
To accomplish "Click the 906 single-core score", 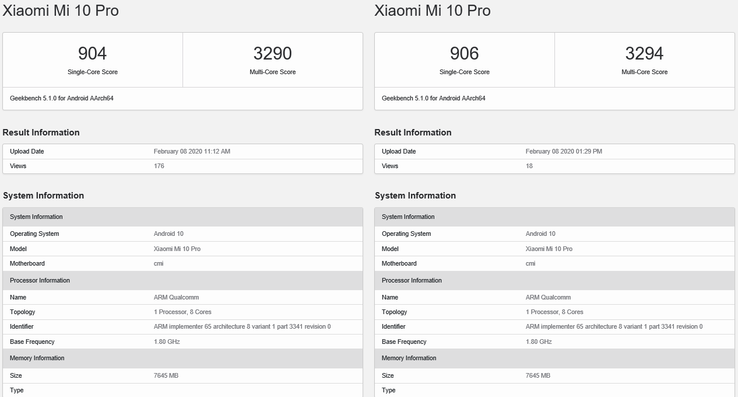I will tap(464, 53).
